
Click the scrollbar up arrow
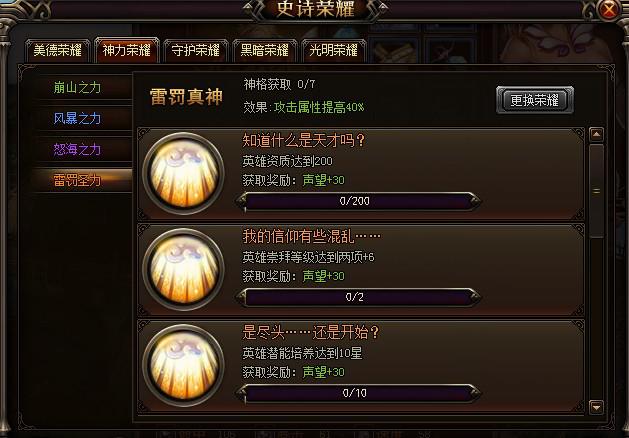pyautogui.click(x=596, y=135)
